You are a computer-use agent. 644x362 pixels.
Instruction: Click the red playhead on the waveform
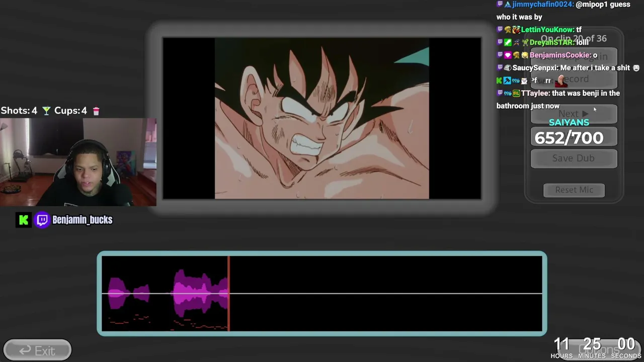(229, 294)
